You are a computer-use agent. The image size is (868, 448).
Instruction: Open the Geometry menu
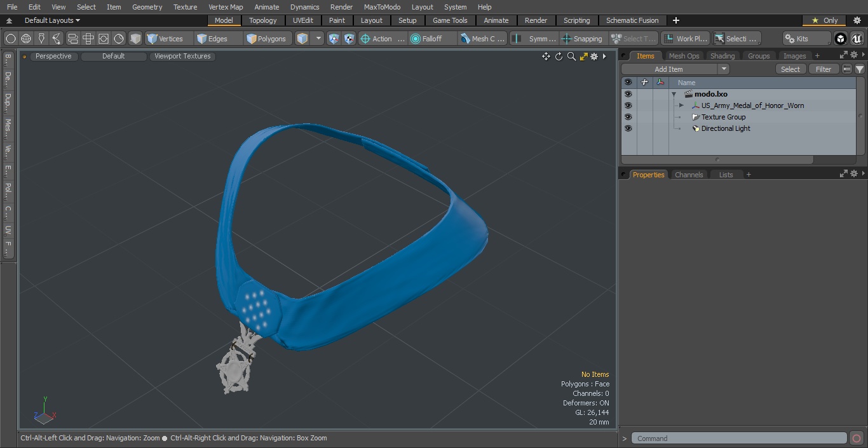147,7
